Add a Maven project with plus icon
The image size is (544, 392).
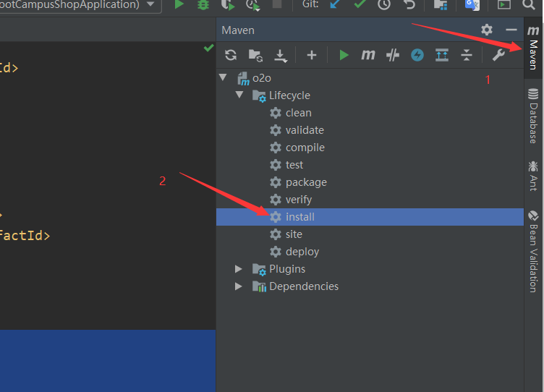click(312, 55)
